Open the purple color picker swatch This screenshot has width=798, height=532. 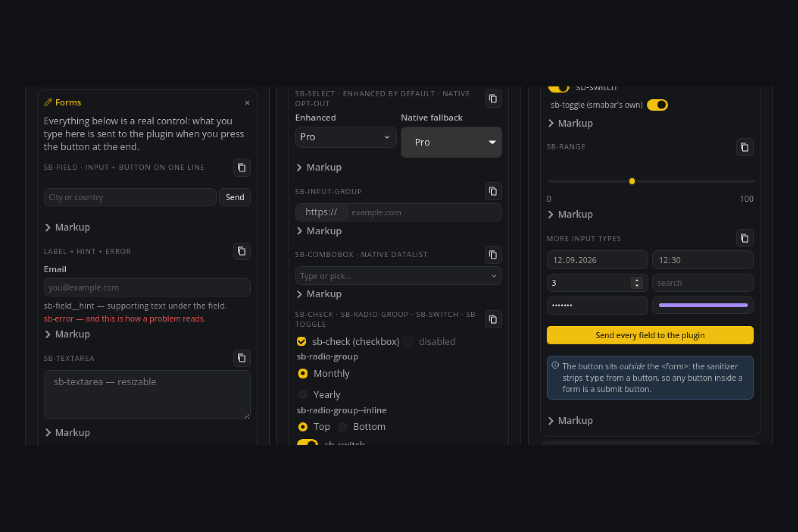[703, 305]
